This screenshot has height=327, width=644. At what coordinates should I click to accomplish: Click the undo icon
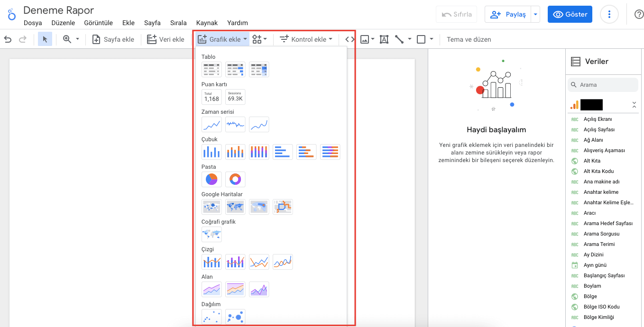[x=8, y=39]
